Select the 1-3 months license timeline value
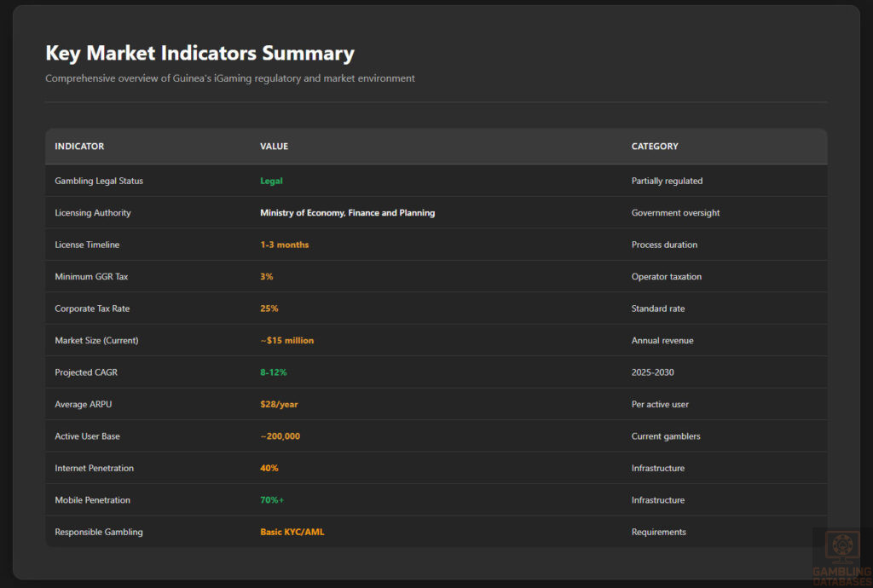The width and height of the screenshot is (873, 588). 283,245
